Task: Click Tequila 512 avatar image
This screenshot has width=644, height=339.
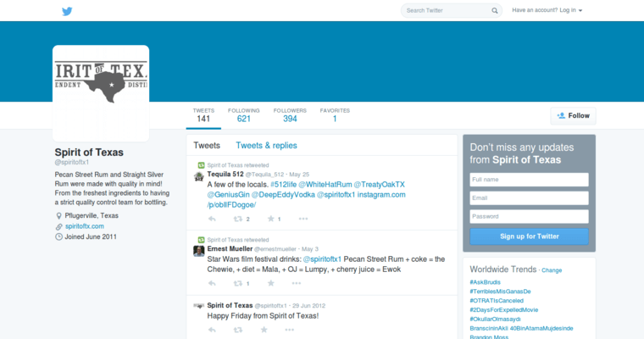Action: [199, 176]
